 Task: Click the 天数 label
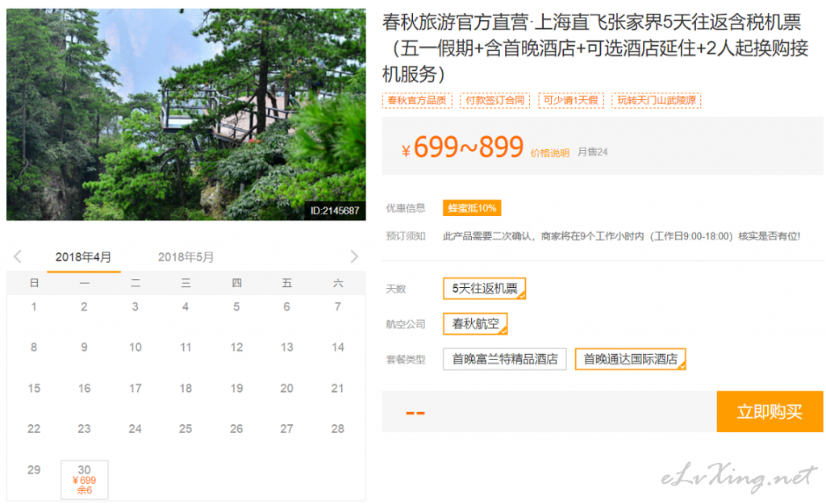(395, 289)
